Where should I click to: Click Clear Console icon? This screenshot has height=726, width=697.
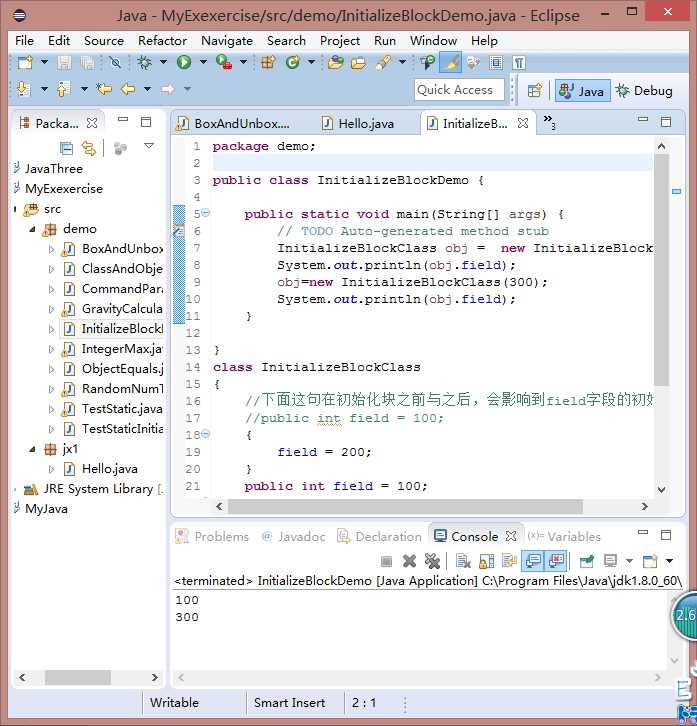[463, 561]
